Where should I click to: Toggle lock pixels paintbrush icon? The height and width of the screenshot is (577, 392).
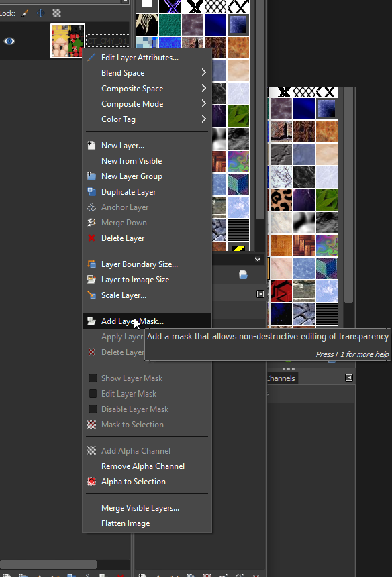[x=25, y=13]
